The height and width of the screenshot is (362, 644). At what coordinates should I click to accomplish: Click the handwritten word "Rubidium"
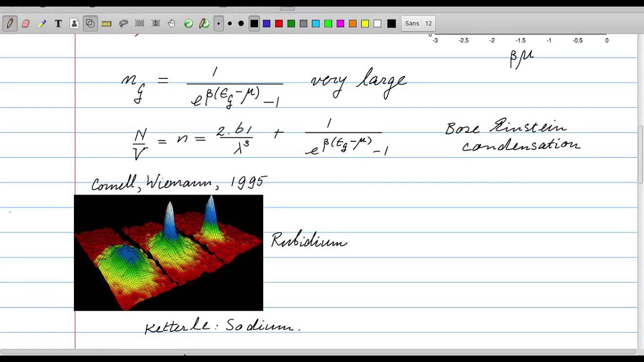point(309,240)
